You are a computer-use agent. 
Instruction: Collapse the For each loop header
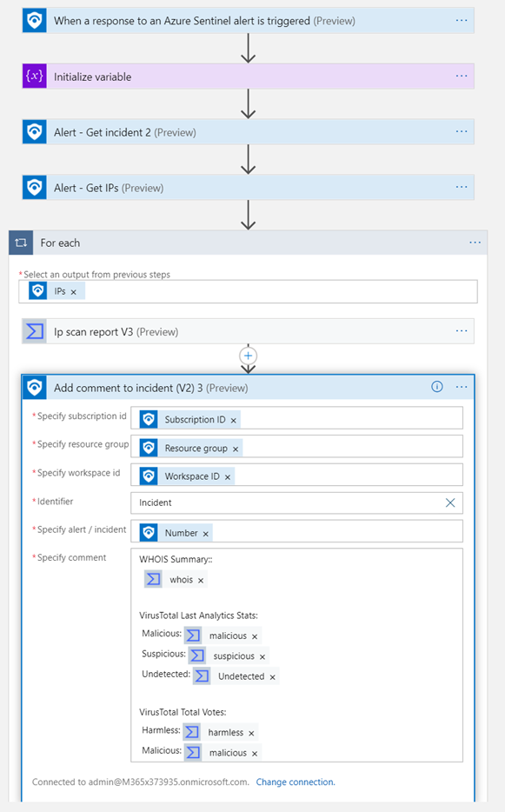point(248,243)
